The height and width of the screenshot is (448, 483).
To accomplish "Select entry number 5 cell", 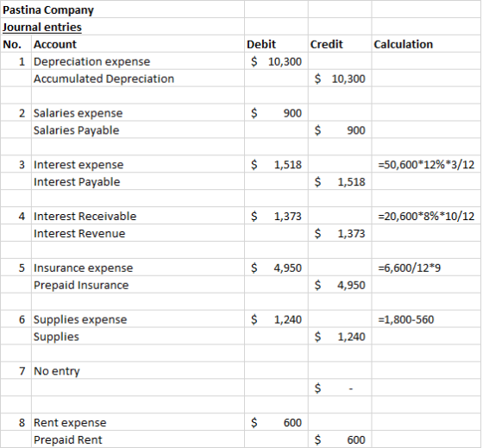I will point(16,268).
